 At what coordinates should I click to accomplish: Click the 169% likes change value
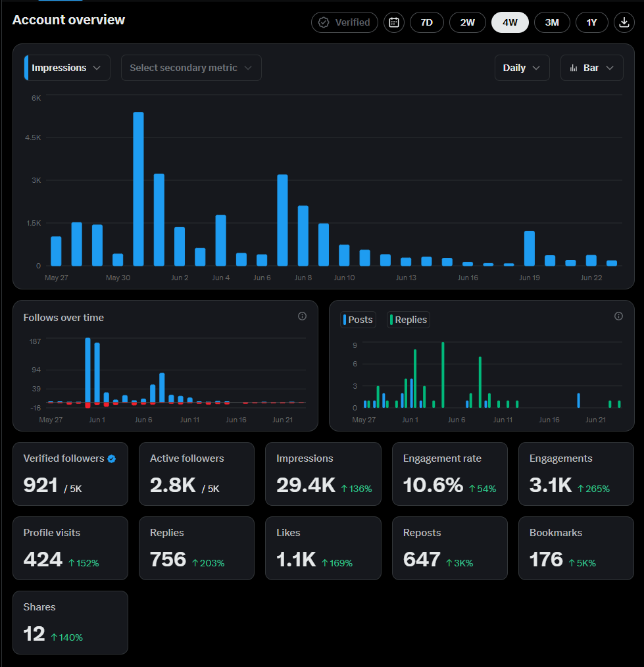[x=337, y=563]
